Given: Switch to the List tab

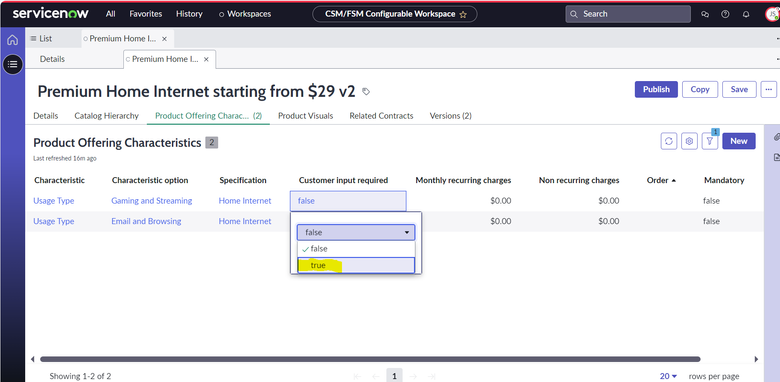Looking at the screenshot, I should pyautogui.click(x=41, y=38).
